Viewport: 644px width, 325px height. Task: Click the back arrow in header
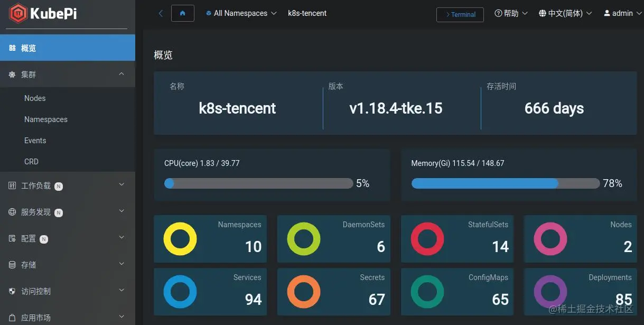(x=161, y=13)
